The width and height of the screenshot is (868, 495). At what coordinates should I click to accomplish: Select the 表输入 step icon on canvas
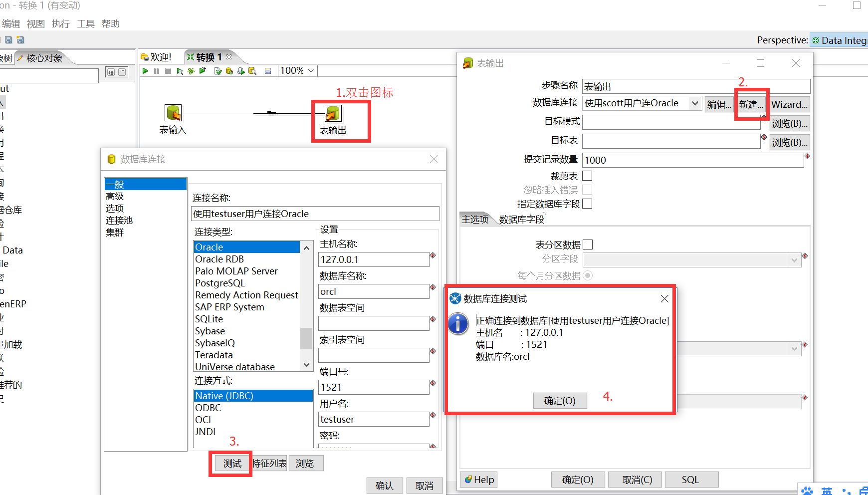(173, 113)
